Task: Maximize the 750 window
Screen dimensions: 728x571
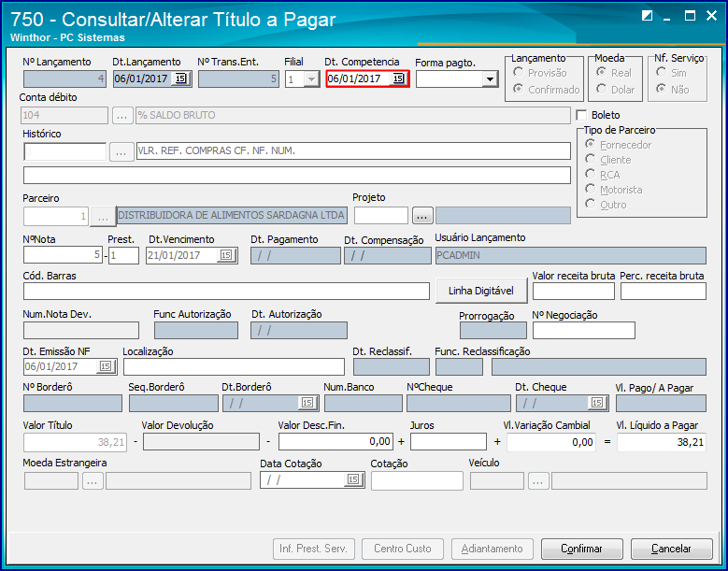Action: (x=690, y=16)
